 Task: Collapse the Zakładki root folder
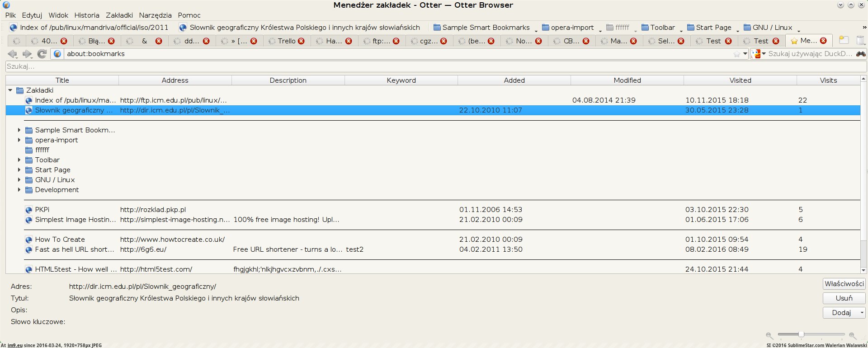coord(10,90)
